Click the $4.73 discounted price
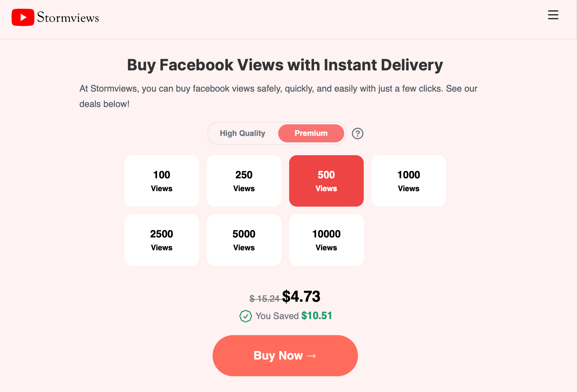Image resolution: width=577 pixels, height=392 pixels. 301,296
